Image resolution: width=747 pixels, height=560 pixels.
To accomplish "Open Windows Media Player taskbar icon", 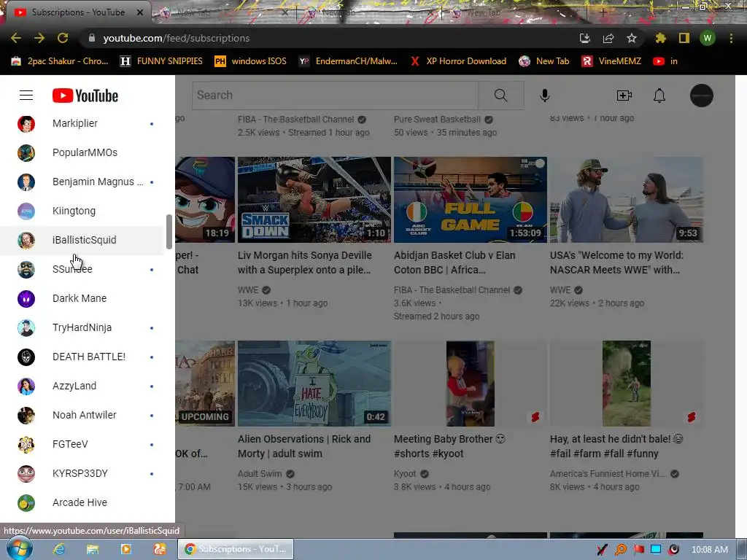I will click(x=125, y=549).
